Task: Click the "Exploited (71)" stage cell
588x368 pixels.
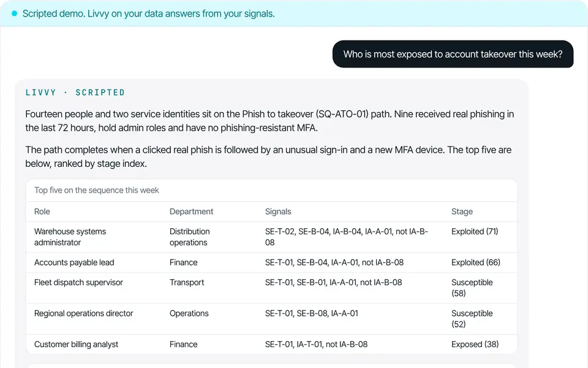Action: click(475, 232)
